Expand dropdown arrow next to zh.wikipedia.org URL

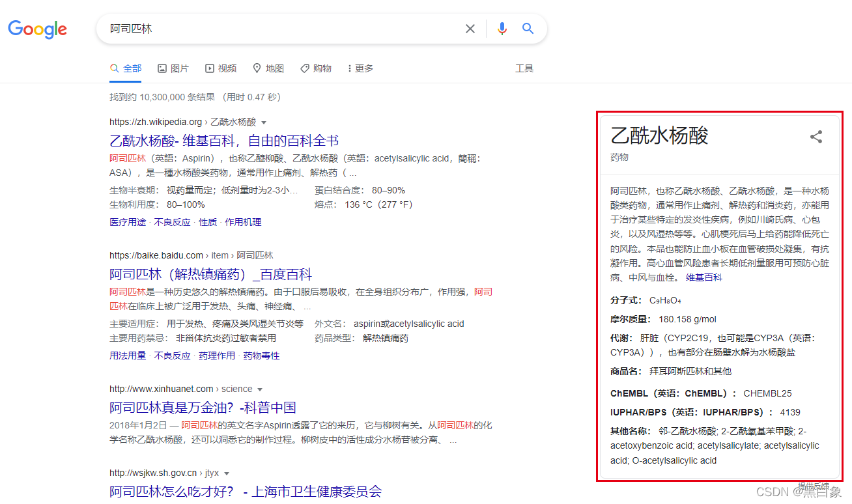coord(264,122)
